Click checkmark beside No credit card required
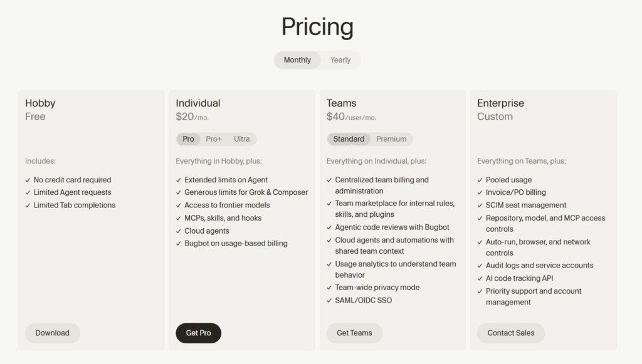The image size is (642, 364). click(28, 180)
